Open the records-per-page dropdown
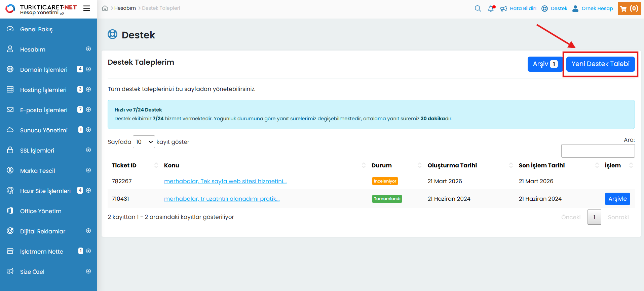644x291 pixels. click(x=144, y=142)
